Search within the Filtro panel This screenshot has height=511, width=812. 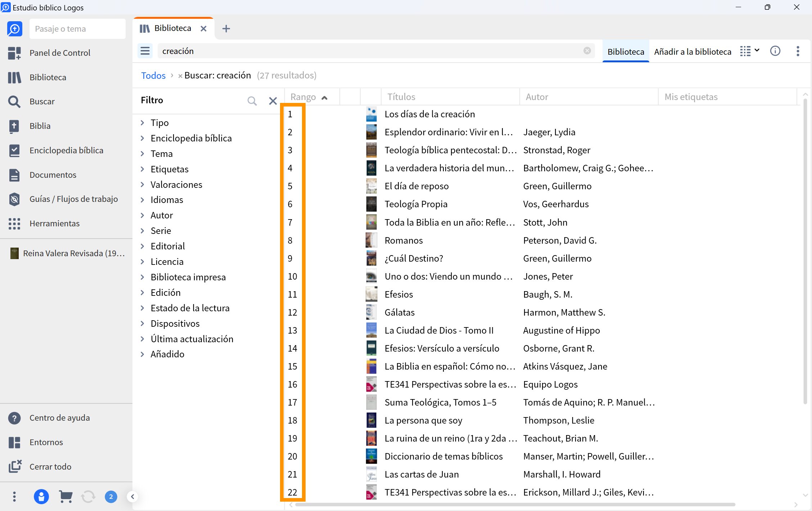(x=252, y=100)
